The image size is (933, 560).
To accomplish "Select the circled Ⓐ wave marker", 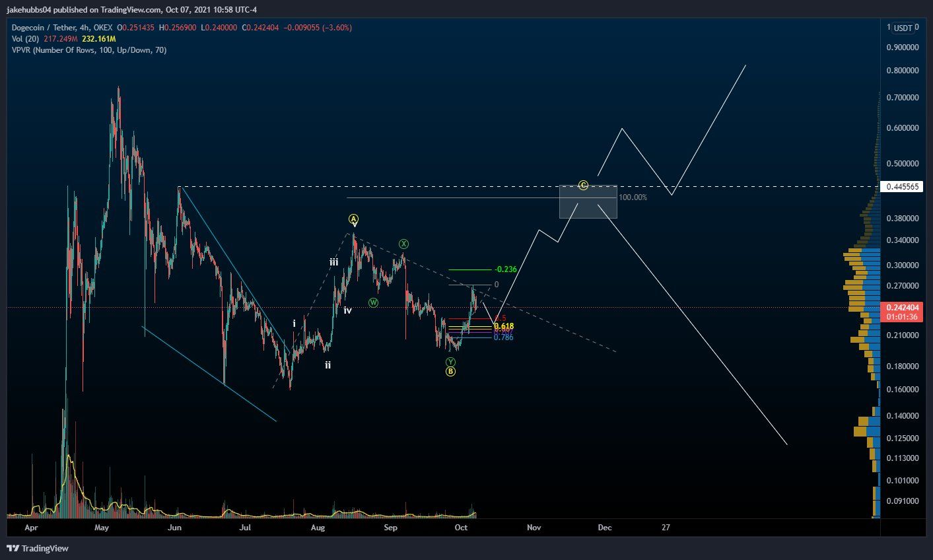I will pyautogui.click(x=354, y=219).
